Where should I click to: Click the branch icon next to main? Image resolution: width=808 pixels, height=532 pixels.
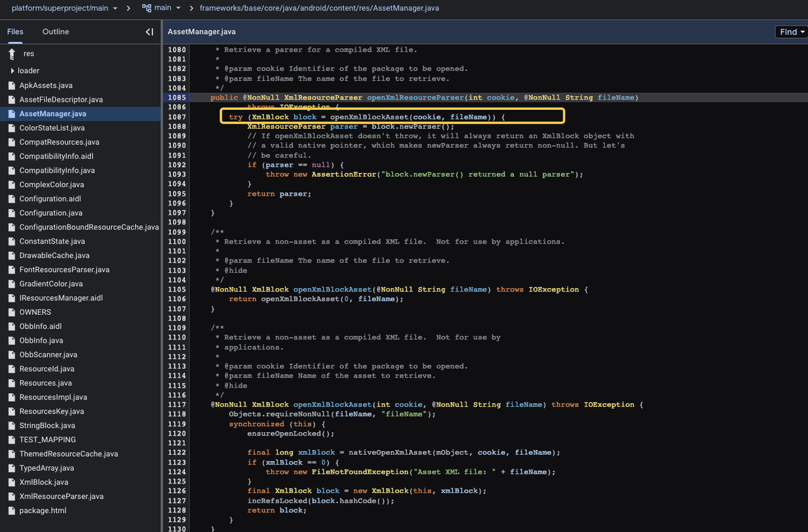tap(146, 8)
